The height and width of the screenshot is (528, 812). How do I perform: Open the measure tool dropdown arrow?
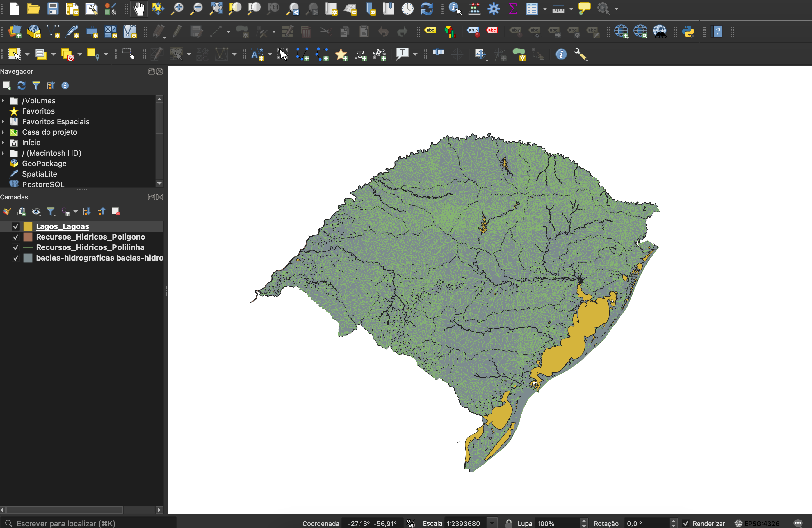tap(571, 9)
